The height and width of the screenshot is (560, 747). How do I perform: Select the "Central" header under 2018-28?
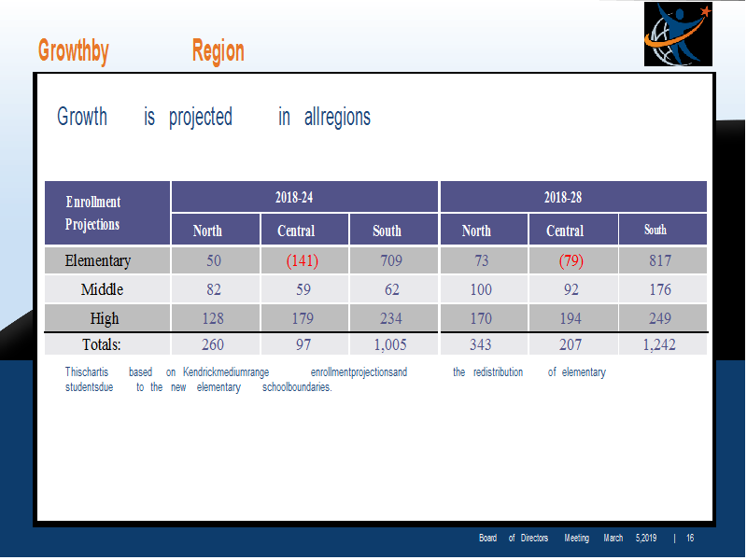(x=573, y=230)
